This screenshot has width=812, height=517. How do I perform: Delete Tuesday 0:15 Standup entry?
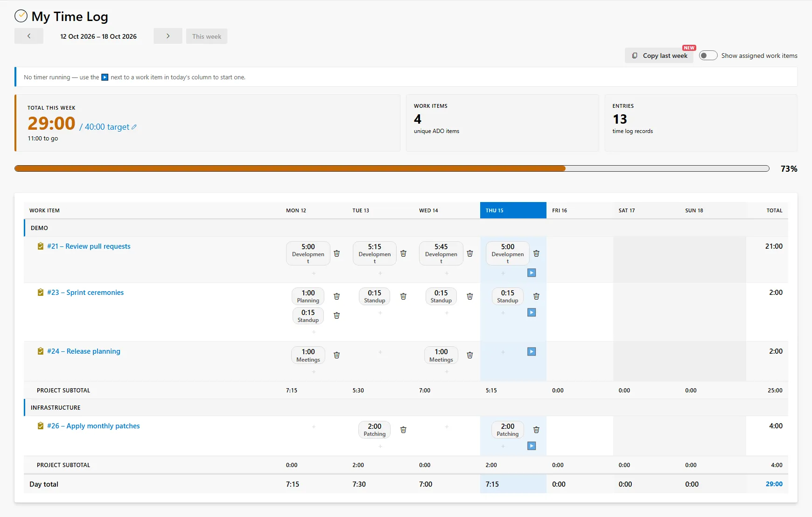pos(403,296)
